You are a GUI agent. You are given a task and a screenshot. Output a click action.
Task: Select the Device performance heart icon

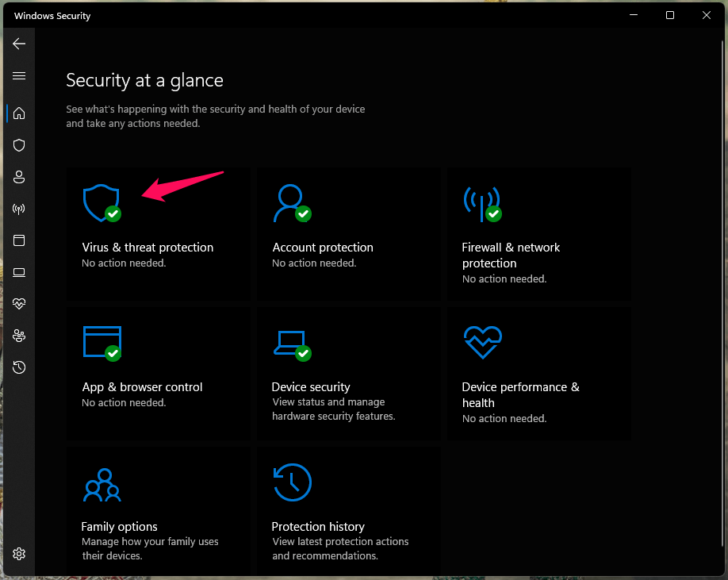tap(18, 303)
